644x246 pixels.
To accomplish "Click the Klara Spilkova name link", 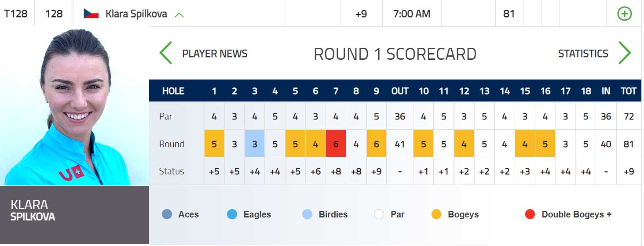I will click(136, 14).
